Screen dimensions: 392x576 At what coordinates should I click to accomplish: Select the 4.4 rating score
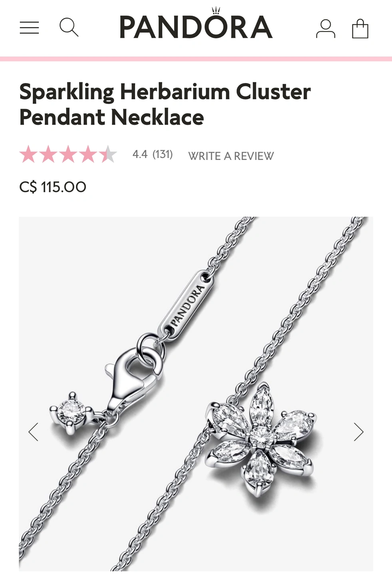[140, 154]
